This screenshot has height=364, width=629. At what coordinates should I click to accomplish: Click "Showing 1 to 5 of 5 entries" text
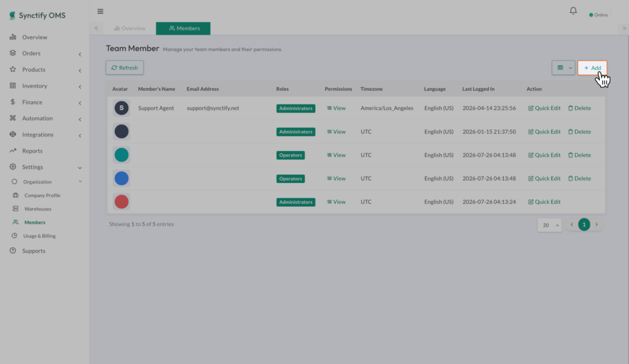click(x=142, y=224)
